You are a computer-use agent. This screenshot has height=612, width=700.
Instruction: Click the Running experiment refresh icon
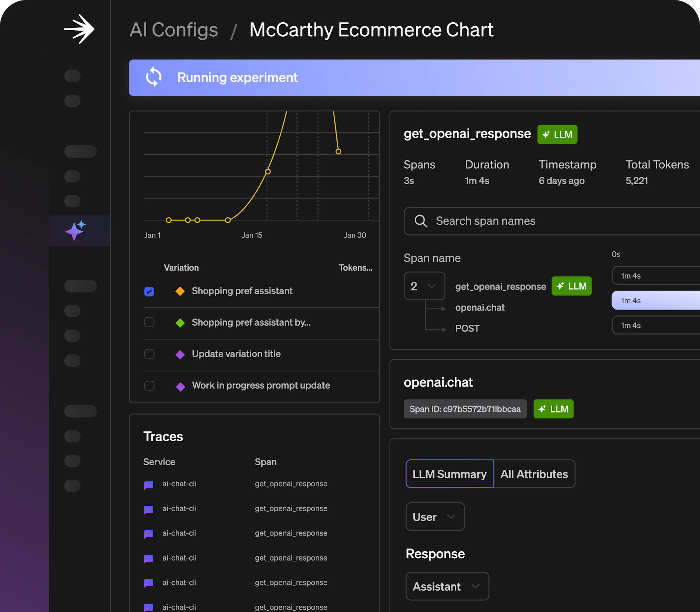(x=154, y=77)
